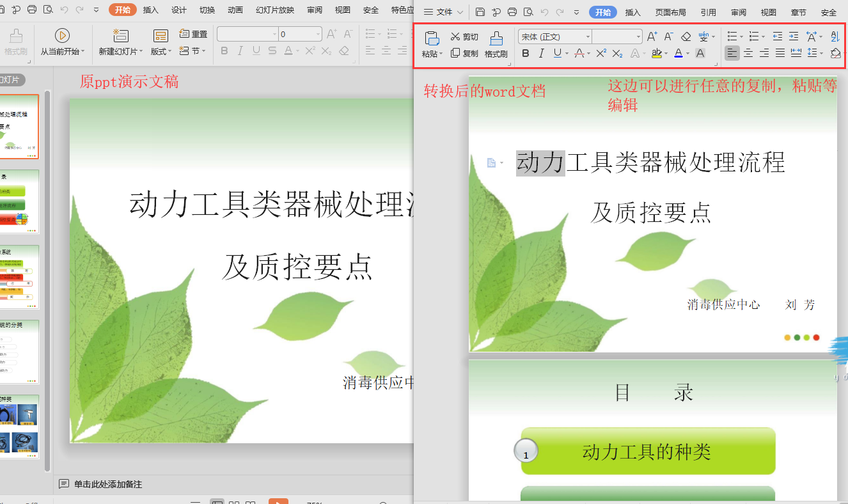Open blue font color A button in Word
The height and width of the screenshot is (504, 848).
679,54
